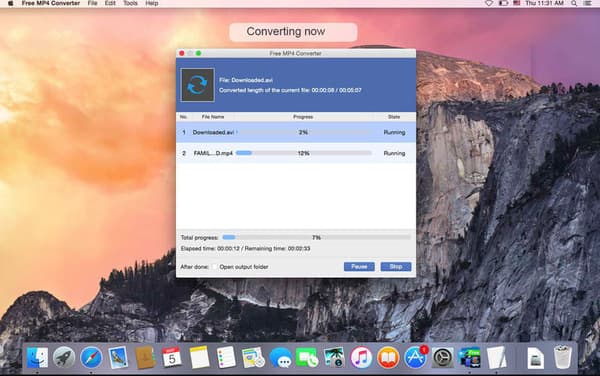The height and width of the screenshot is (376, 600).
Task: Open Launchpad rocket icon in dock
Action: pyautogui.click(x=64, y=358)
